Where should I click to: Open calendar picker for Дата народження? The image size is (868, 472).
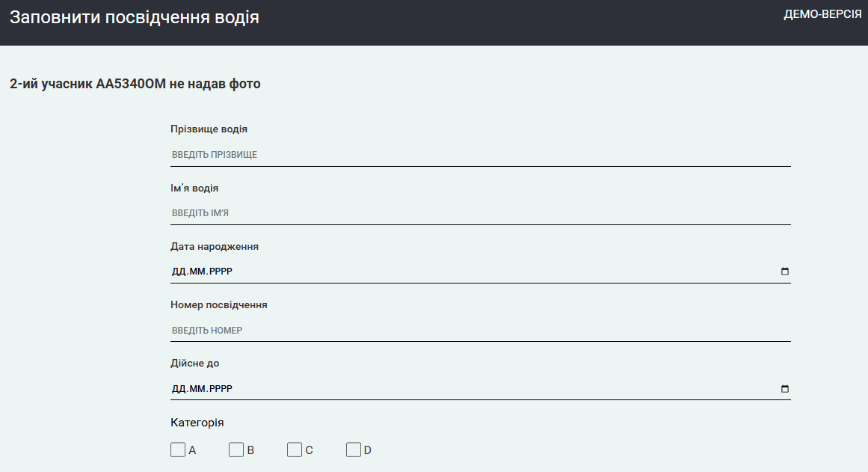784,272
